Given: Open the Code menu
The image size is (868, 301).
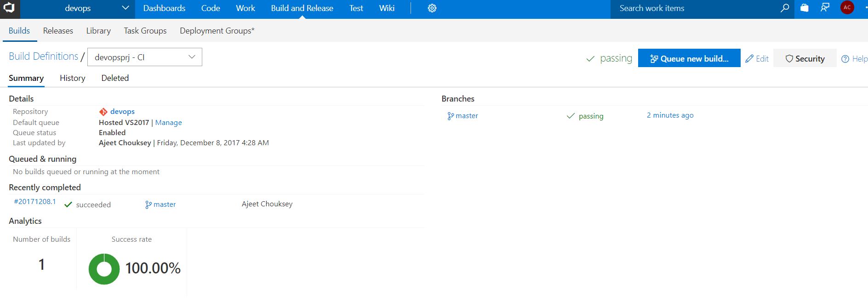Looking at the screenshot, I should [x=211, y=8].
